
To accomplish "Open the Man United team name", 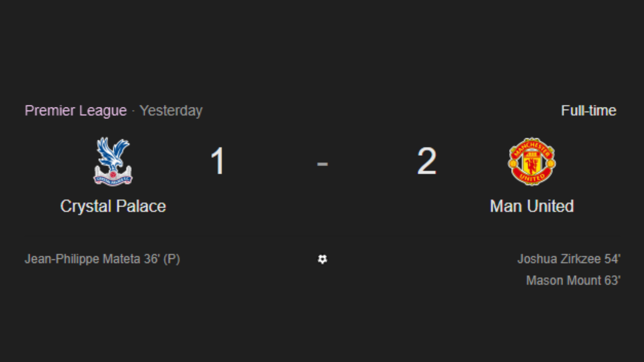I will tap(532, 206).
